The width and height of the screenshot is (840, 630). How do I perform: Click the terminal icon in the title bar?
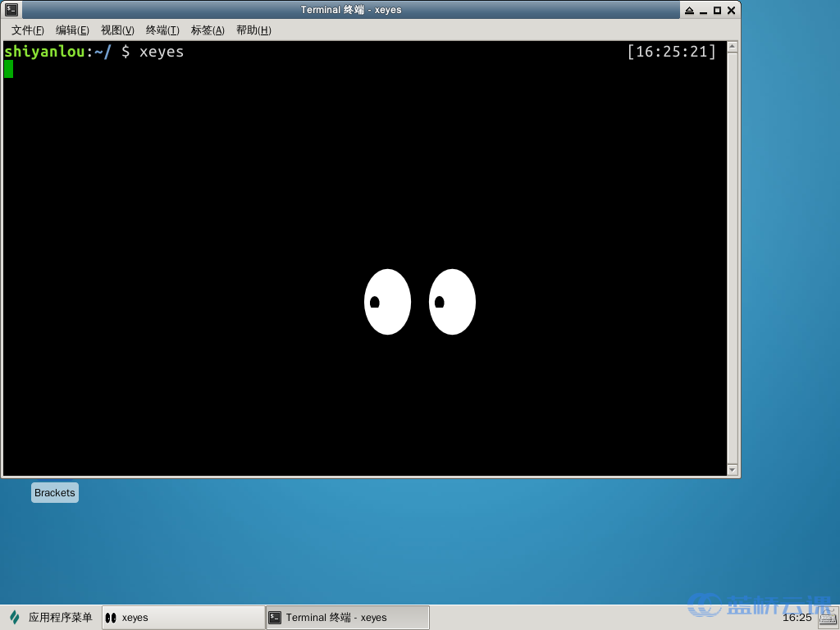[10, 10]
